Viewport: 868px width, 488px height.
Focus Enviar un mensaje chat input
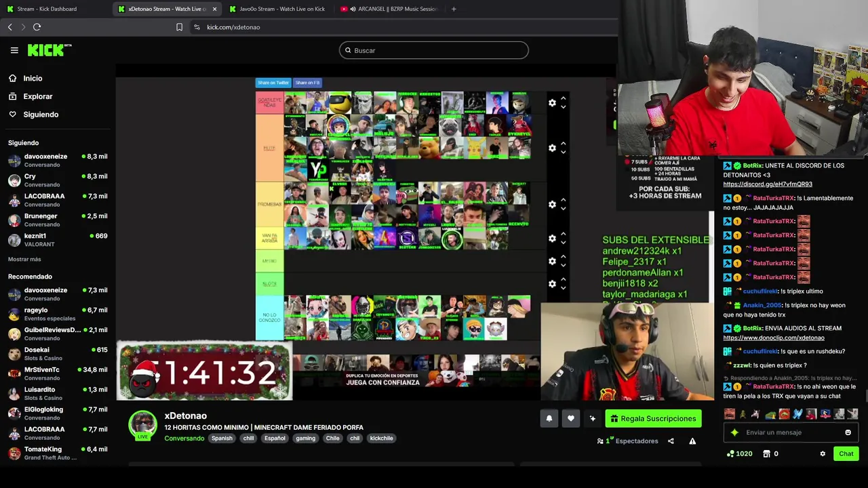pos(790,432)
